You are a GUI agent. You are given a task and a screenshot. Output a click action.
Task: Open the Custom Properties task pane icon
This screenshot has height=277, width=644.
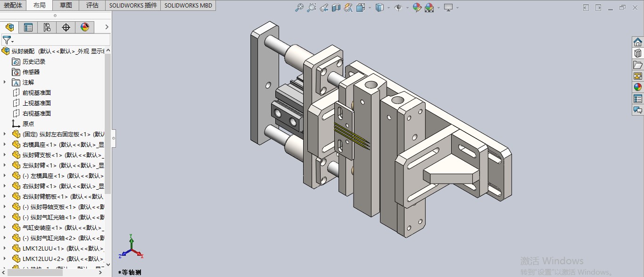click(638, 99)
